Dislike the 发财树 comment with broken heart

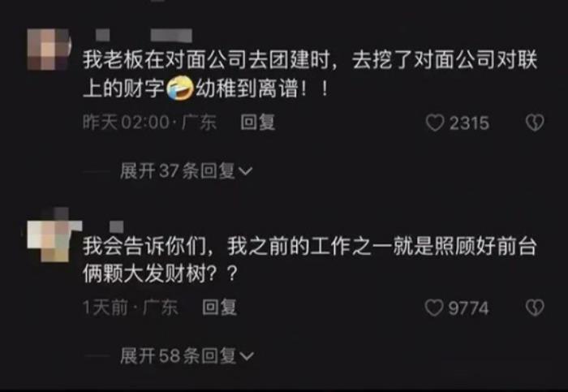point(535,308)
